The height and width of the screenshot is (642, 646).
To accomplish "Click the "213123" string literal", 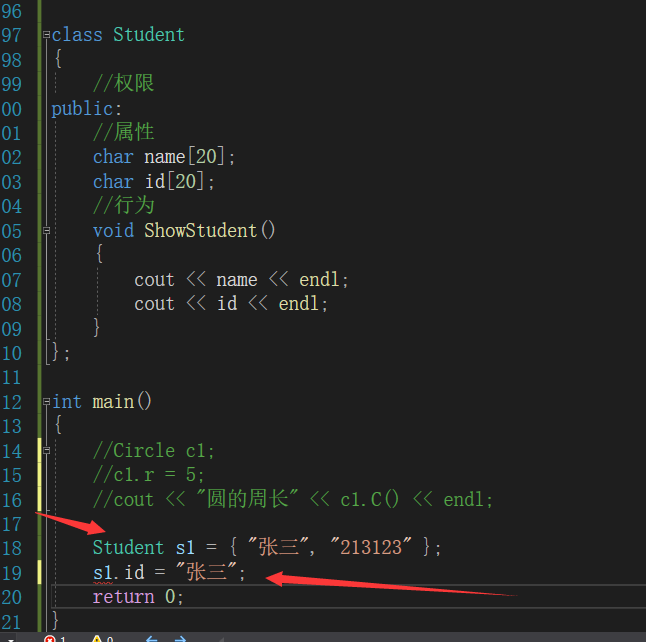I will 377,548.
